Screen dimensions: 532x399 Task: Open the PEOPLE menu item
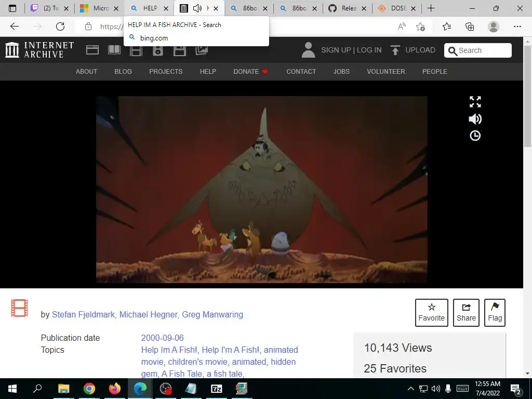[434, 72]
